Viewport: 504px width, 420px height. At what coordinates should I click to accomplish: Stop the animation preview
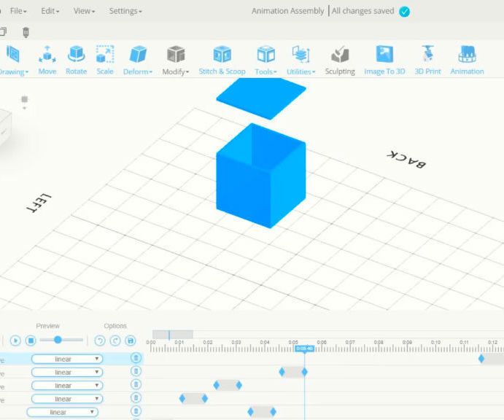coord(31,341)
